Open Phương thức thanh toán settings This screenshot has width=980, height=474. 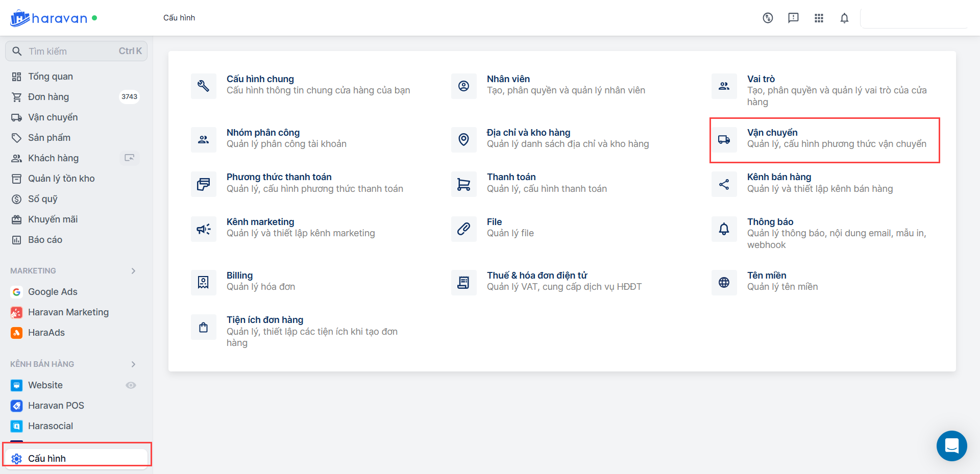pos(279,177)
